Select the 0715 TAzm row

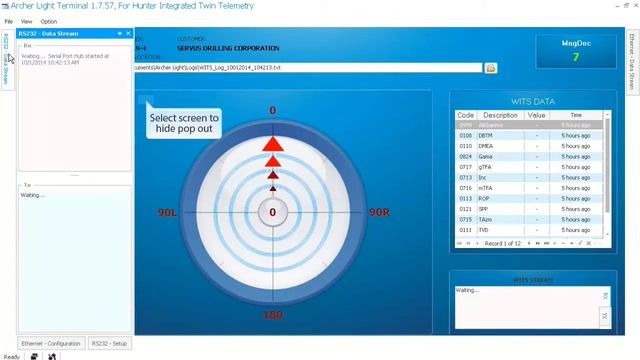(x=529, y=220)
